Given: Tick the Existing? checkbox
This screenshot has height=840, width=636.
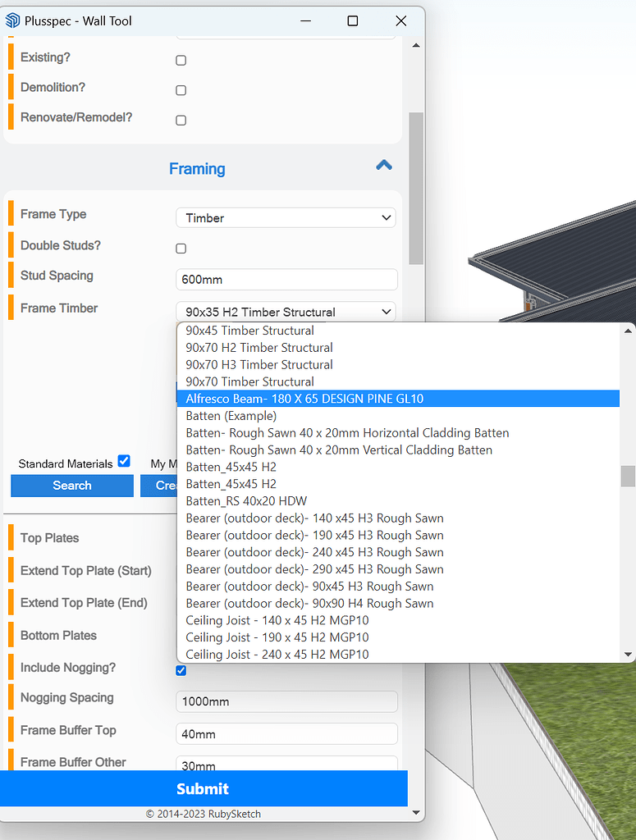Looking at the screenshot, I should coord(181,60).
